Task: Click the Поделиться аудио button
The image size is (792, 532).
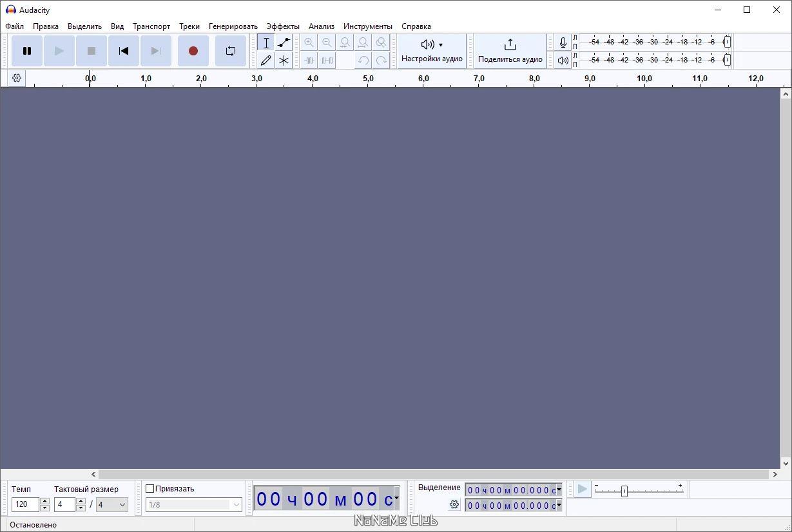Action: pos(510,51)
